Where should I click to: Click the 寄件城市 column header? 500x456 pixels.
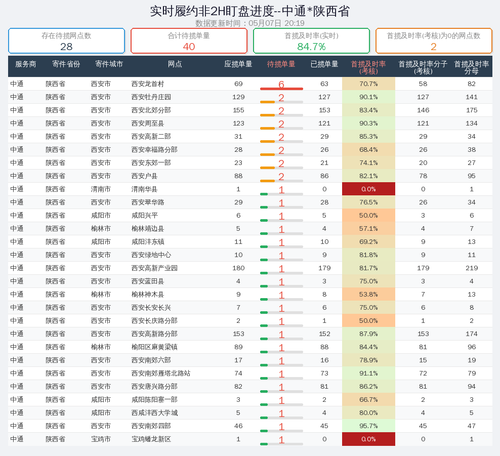click(109, 64)
